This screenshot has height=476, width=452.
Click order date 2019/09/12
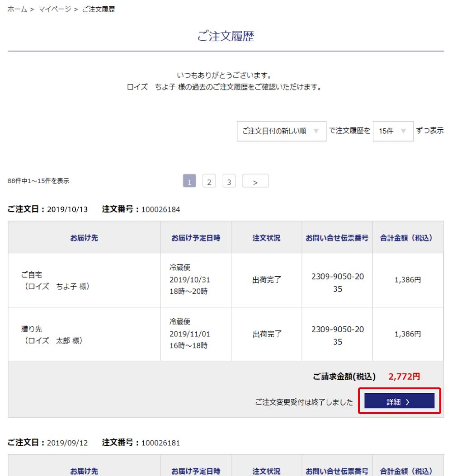67,443
